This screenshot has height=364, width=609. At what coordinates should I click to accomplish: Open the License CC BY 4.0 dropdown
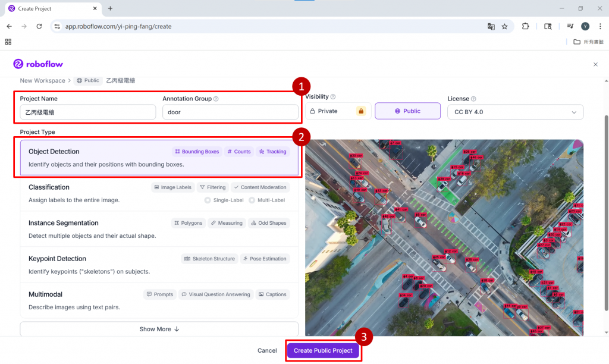click(515, 112)
